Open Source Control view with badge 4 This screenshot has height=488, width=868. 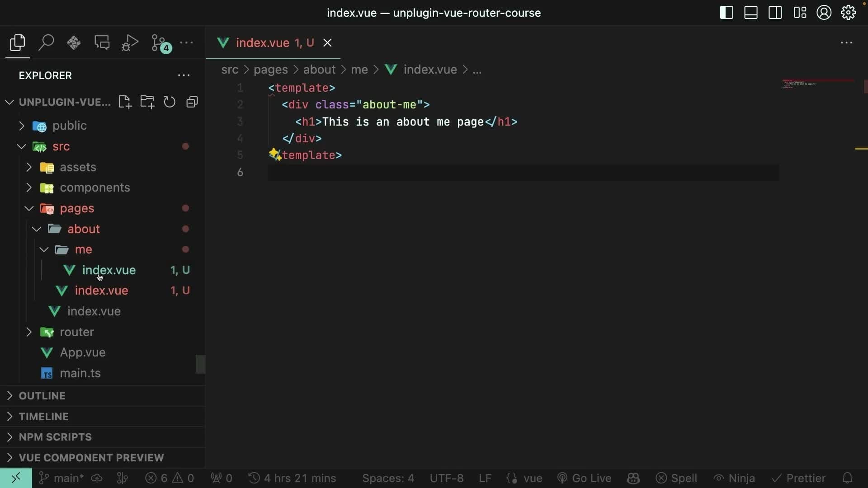[x=160, y=43]
